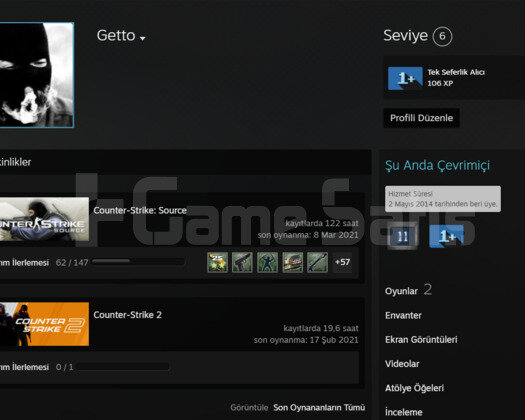
Task: Click the 0 / 1 achievement progress bar
Action: [123, 366]
